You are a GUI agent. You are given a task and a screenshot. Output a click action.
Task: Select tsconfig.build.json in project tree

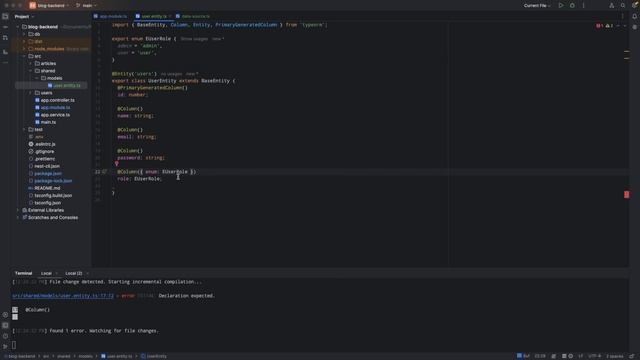coord(53,196)
